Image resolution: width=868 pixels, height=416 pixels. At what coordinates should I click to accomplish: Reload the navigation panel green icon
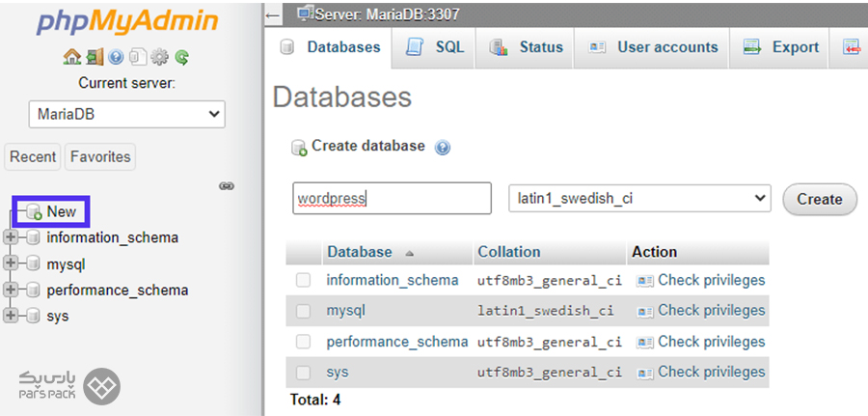point(182,57)
